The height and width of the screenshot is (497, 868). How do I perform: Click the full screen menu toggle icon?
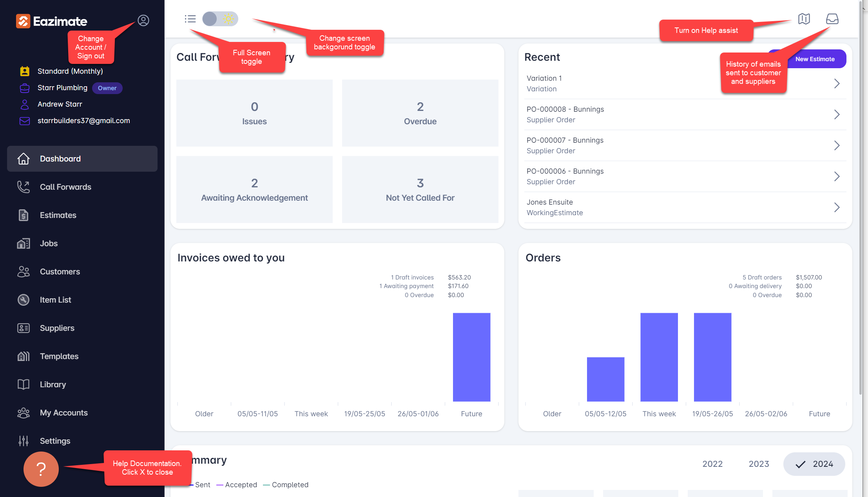(190, 19)
